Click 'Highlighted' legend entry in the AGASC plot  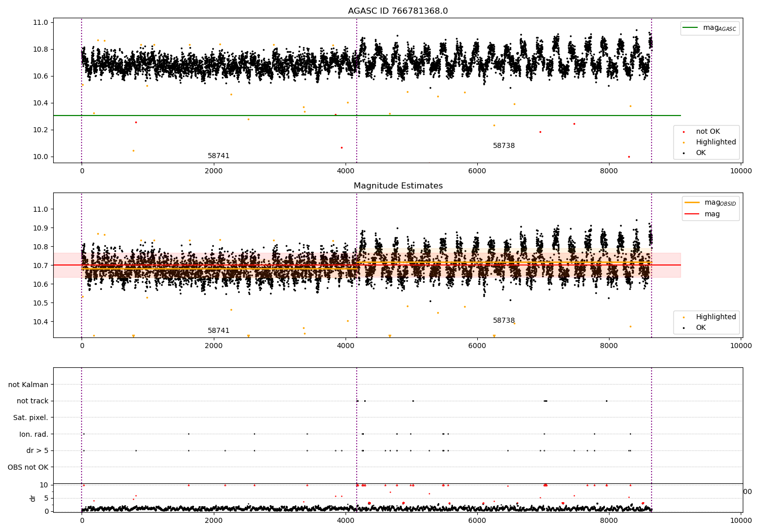tap(709, 142)
